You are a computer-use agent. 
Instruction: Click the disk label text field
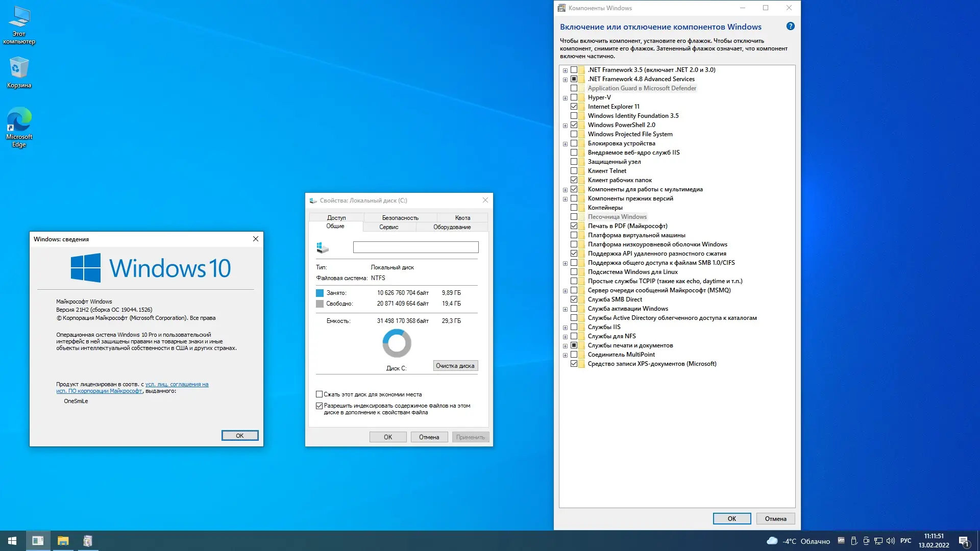tap(415, 247)
